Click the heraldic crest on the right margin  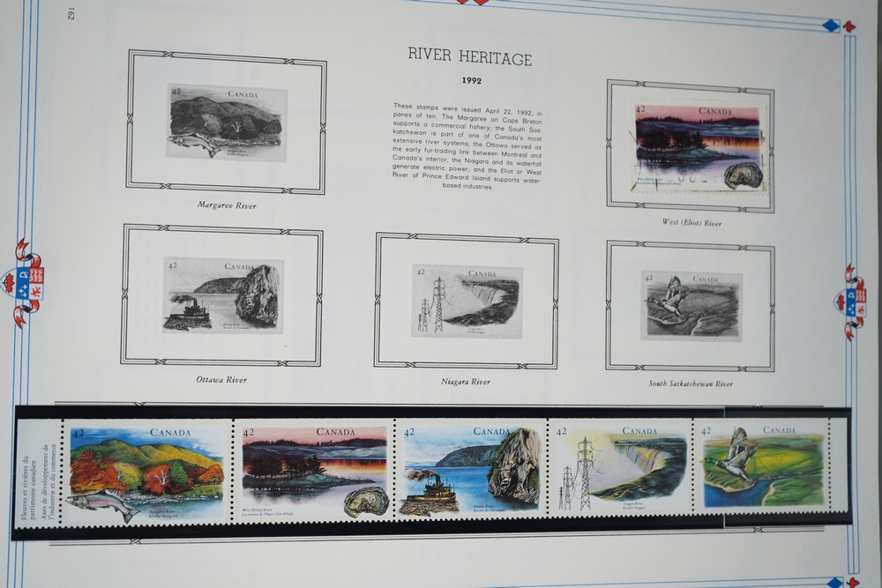click(x=853, y=301)
